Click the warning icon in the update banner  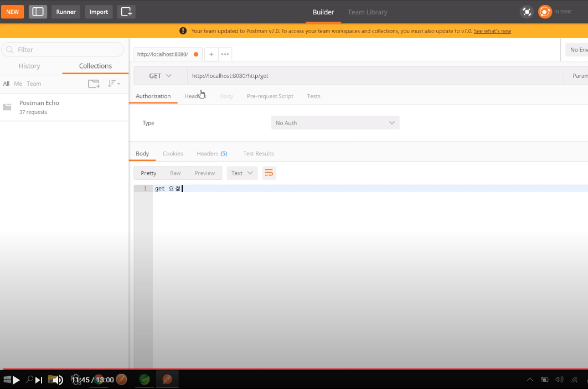[183, 31]
